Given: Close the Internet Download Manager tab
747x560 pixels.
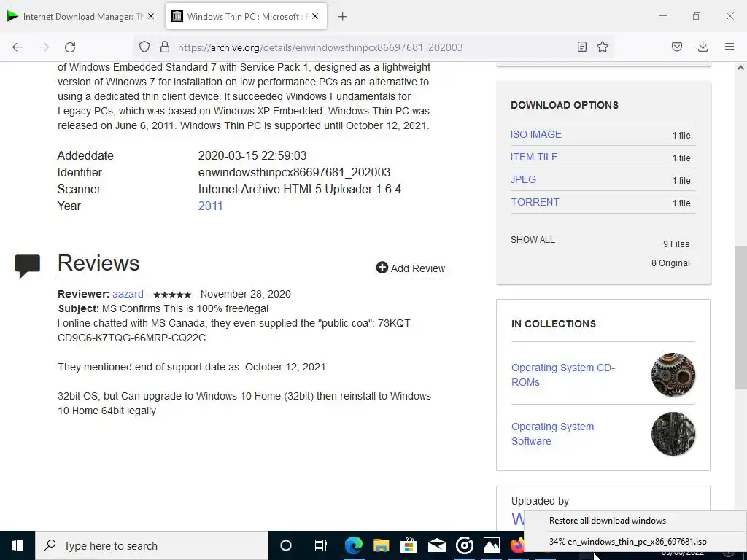Looking at the screenshot, I should click(x=151, y=16).
